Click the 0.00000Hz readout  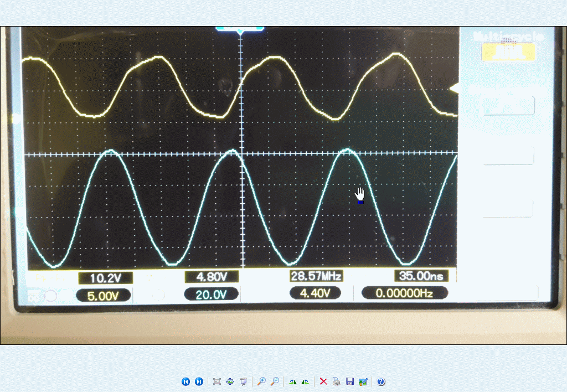404,293
